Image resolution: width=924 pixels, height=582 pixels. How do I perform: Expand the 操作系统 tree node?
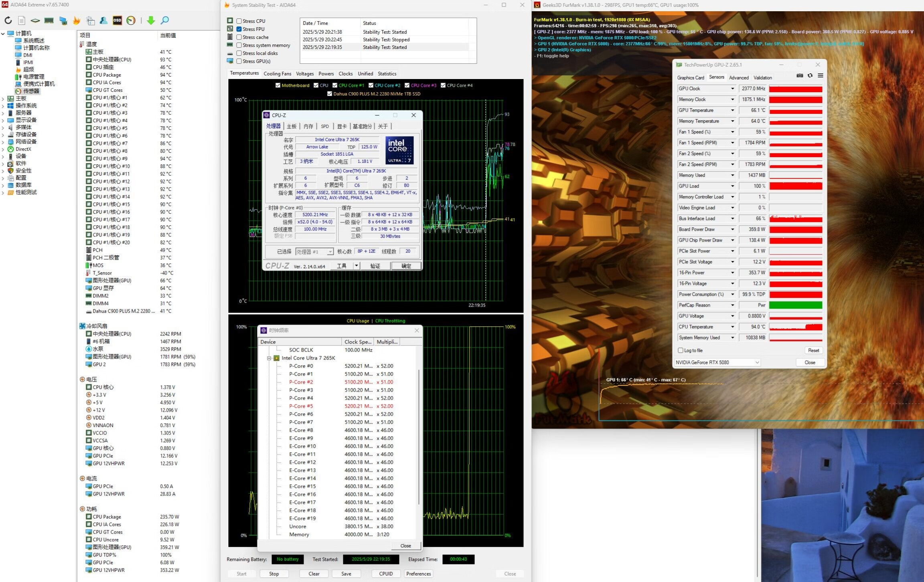click(x=3, y=105)
